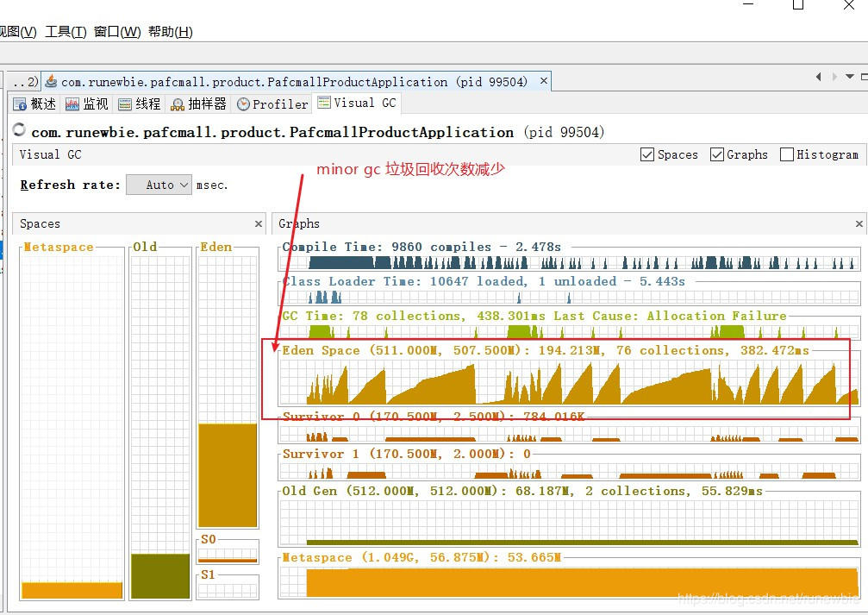Switch to the 抽样器 tab
The width and height of the screenshot is (868, 615).
199,104
